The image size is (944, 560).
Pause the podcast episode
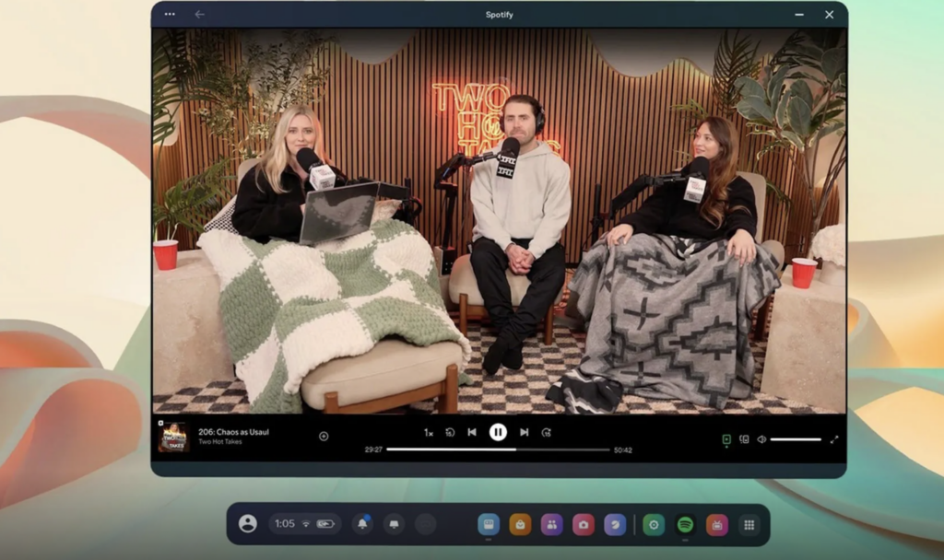(498, 432)
